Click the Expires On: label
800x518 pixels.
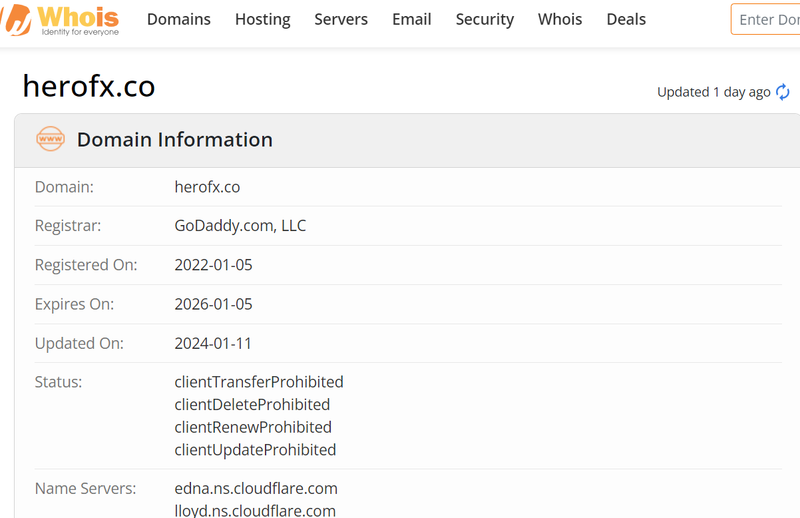pyautogui.click(x=74, y=304)
